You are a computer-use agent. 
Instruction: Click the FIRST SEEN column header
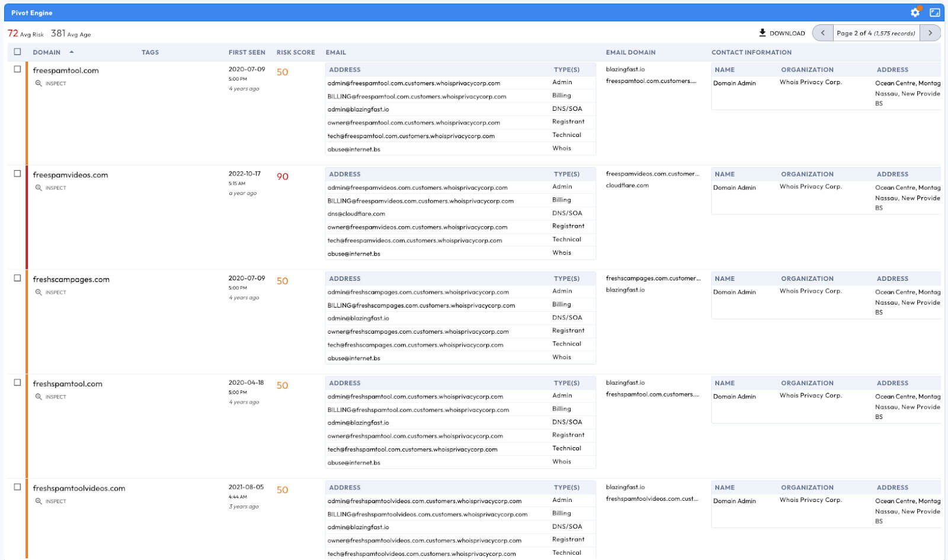pos(246,52)
